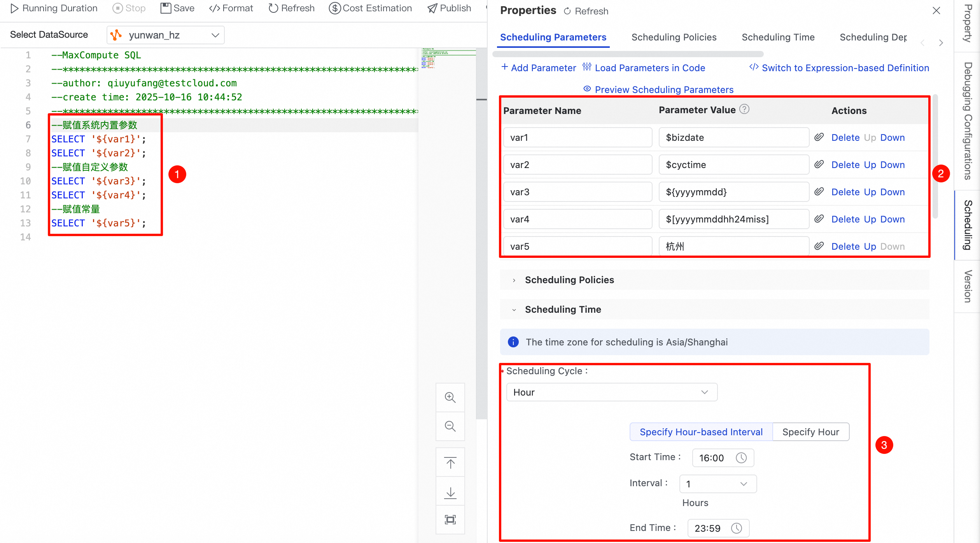Open the Scheduling Cycle Hour dropdown
980x543 pixels.
click(611, 392)
